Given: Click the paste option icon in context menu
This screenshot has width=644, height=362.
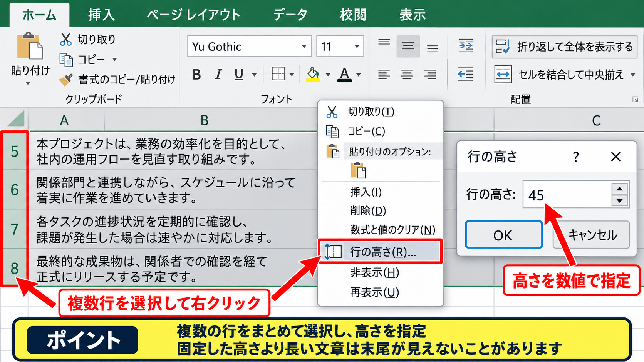Looking at the screenshot, I should tap(358, 170).
